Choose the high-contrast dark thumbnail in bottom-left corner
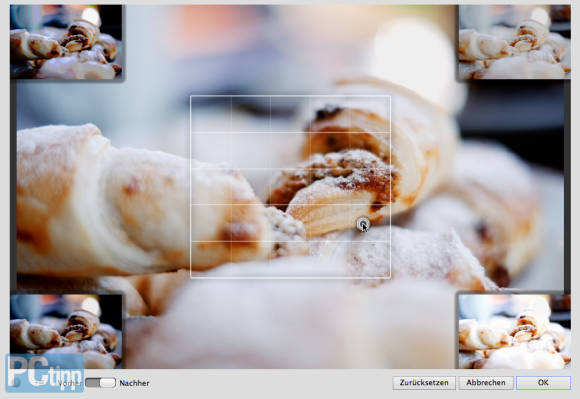Viewport: 580px width, 399px height. coord(66,331)
